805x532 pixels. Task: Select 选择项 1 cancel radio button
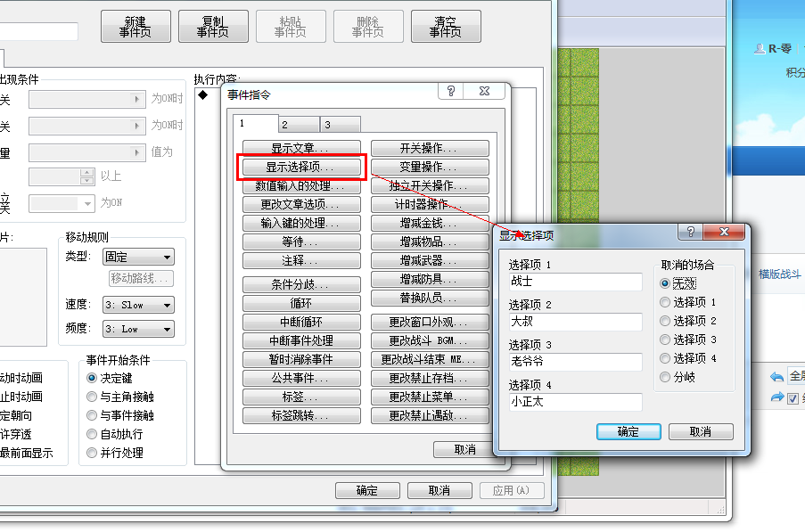(x=688, y=302)
